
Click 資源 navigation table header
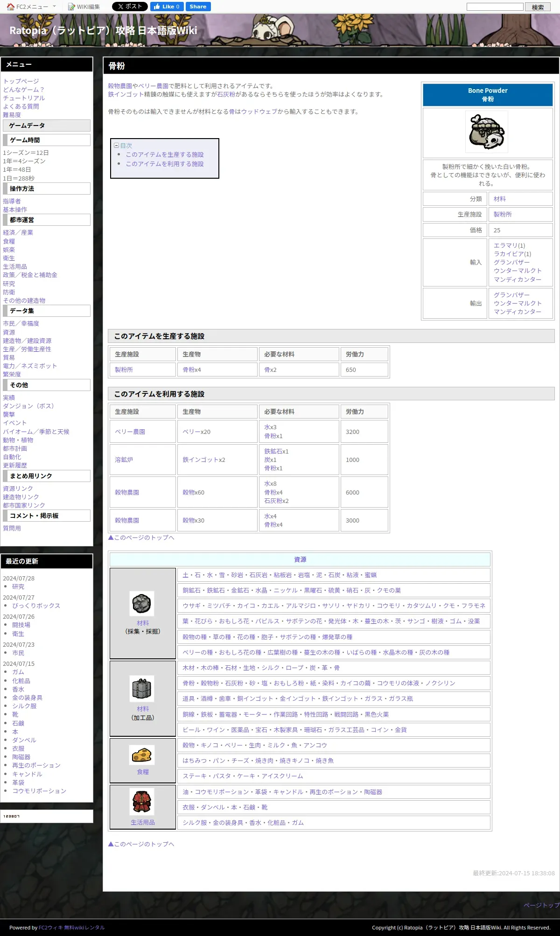[300, 559]
